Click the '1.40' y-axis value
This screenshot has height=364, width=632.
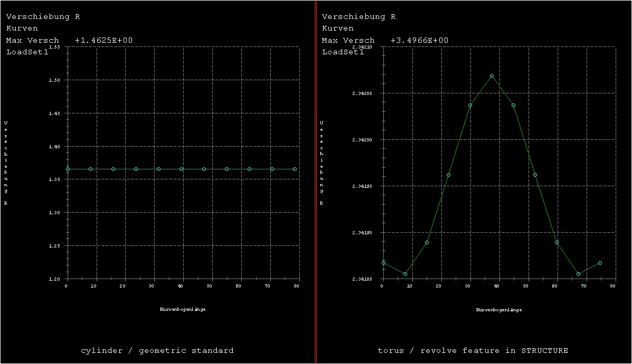(x=54, y=147)
